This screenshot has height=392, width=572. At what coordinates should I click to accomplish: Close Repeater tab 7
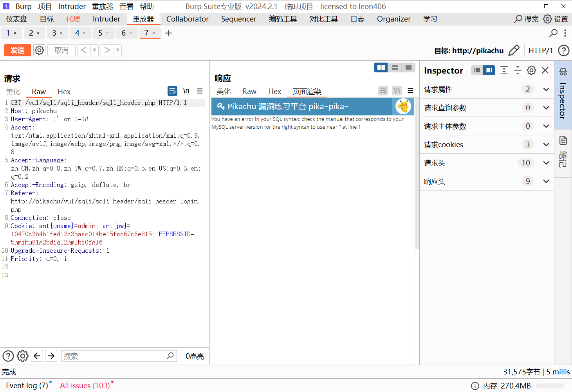point(154,33)
